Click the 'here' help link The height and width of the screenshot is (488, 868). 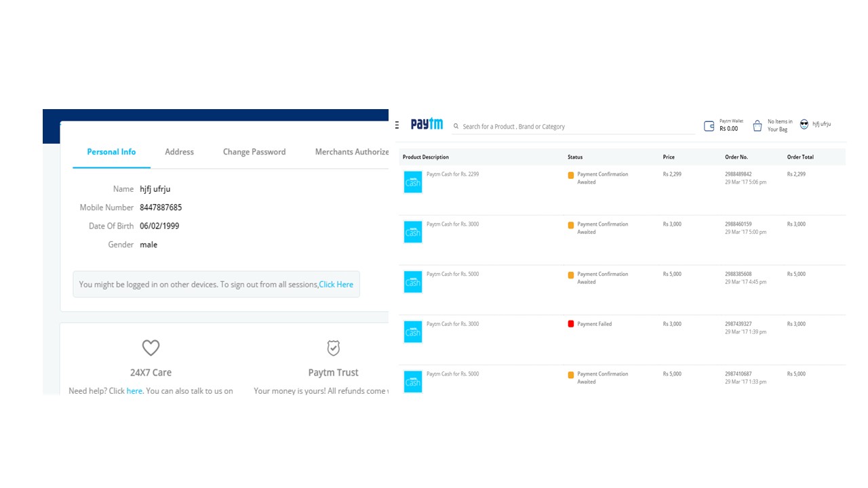(134, 391)
